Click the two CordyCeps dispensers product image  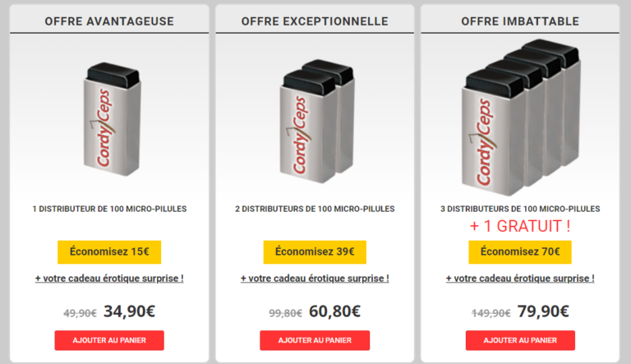pyautogui.click(x=317, y=122)
